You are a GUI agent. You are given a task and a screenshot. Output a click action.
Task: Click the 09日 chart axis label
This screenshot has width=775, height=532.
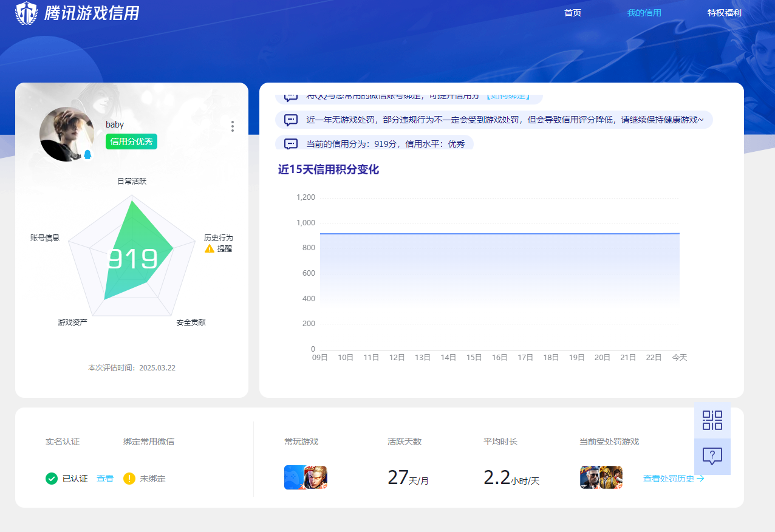[320, 358]
